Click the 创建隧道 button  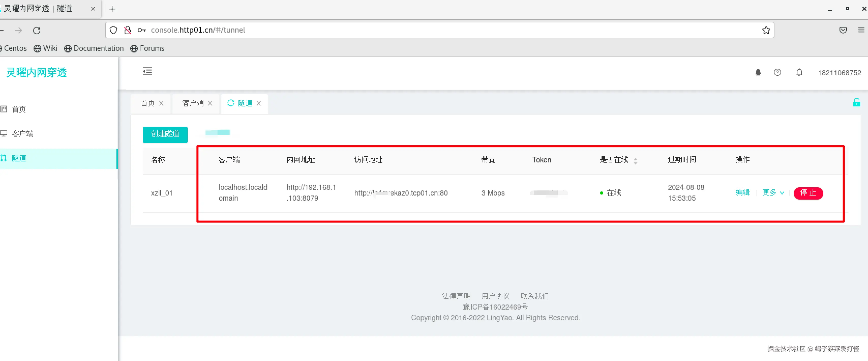pos(165,134)
